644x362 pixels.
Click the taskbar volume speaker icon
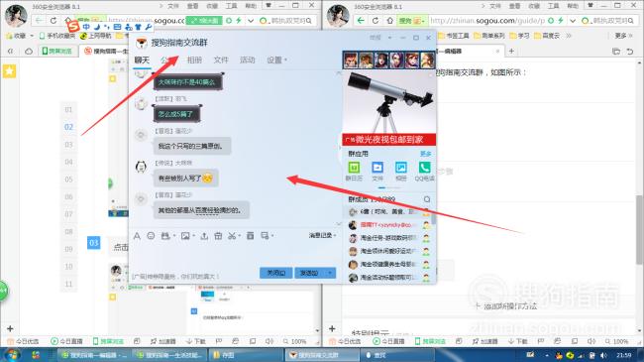tap(603, 355)
